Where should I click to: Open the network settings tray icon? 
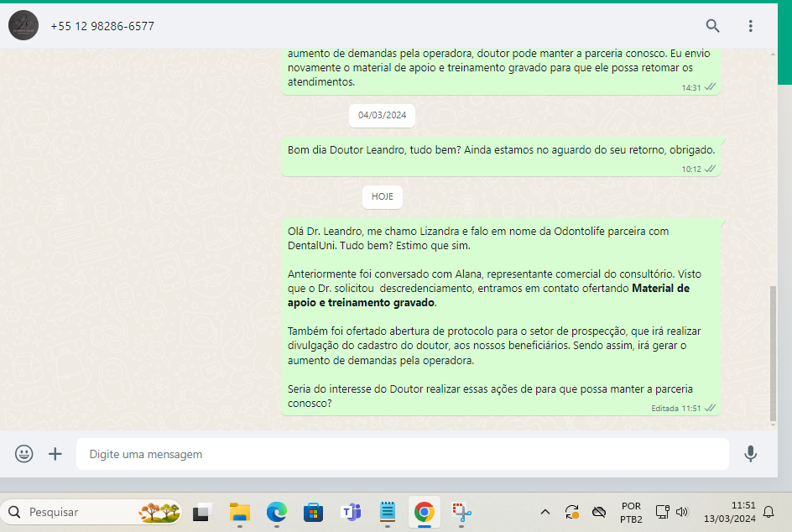pos(662,512)
